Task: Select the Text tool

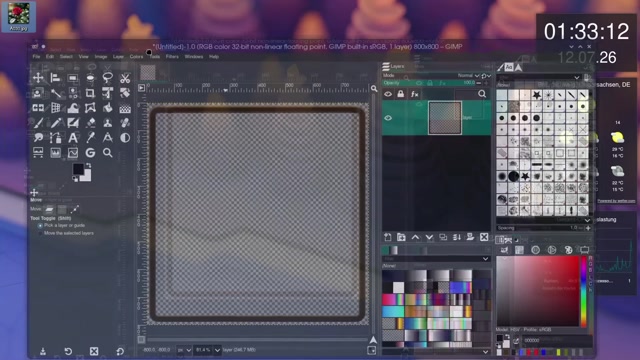Action: [x=73, y=138]
